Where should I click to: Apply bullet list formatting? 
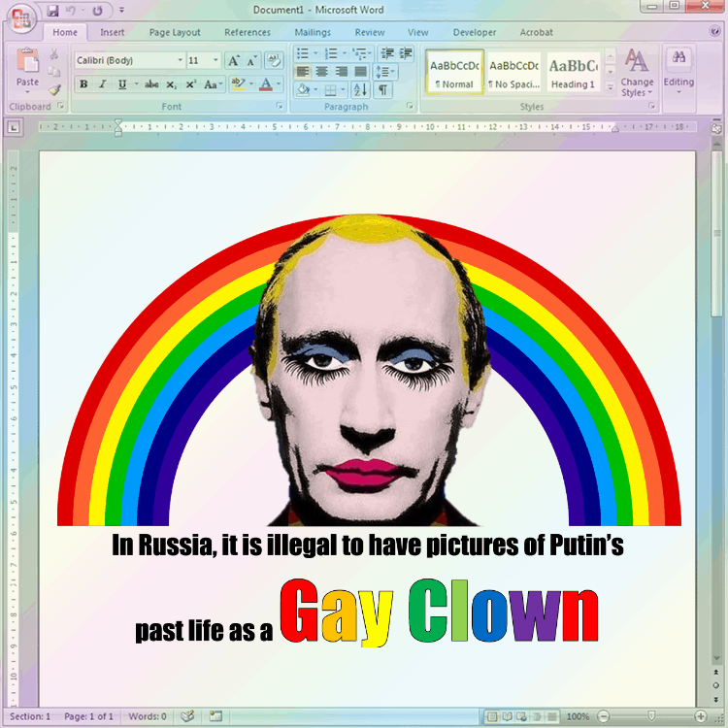(304, 53)
